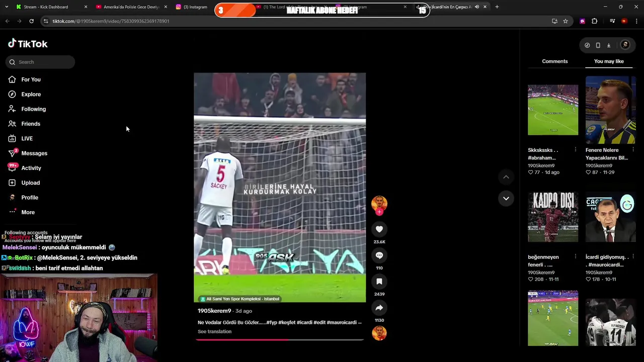Switch to Amerika'da Polisle Gece YouTube tab
644x362 pixels.
coord(131,7)
